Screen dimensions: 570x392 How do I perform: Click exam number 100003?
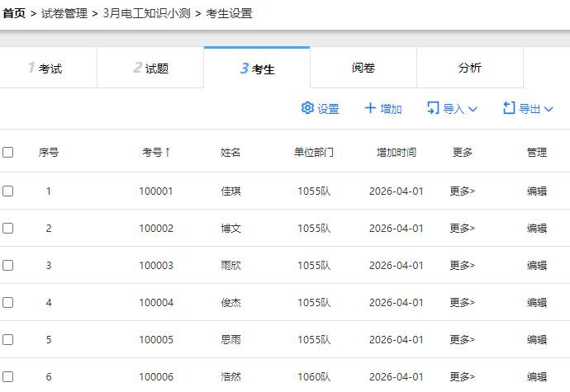(x=156, y=265)
